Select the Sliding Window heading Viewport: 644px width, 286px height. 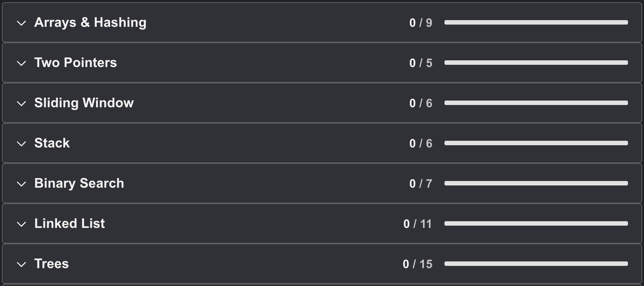pyautogui.click(x=84, y=103)
